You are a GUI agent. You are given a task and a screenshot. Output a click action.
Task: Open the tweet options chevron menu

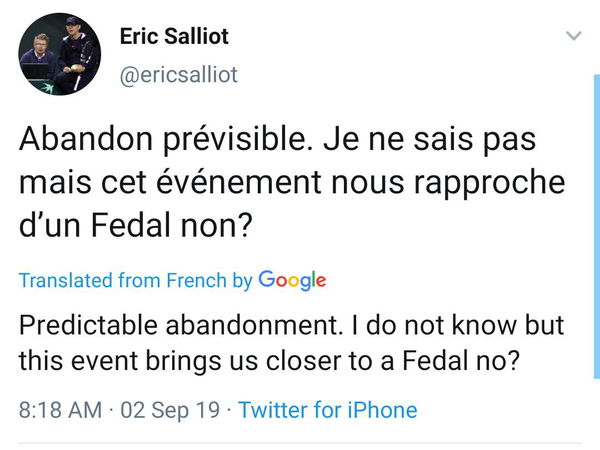tap(573, 37)
